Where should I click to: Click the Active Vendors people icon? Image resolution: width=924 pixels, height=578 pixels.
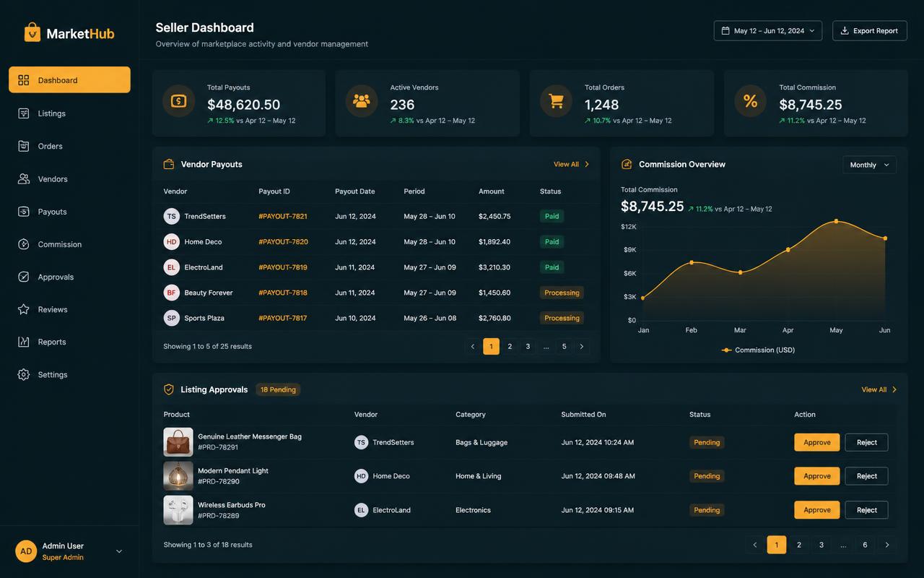(x=362, y=101)
